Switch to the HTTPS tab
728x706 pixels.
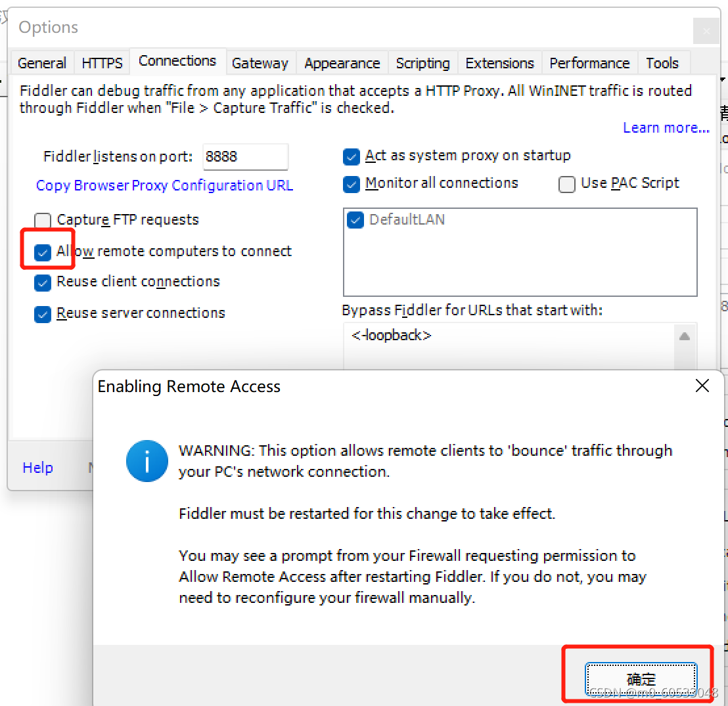tap(102, 62)
